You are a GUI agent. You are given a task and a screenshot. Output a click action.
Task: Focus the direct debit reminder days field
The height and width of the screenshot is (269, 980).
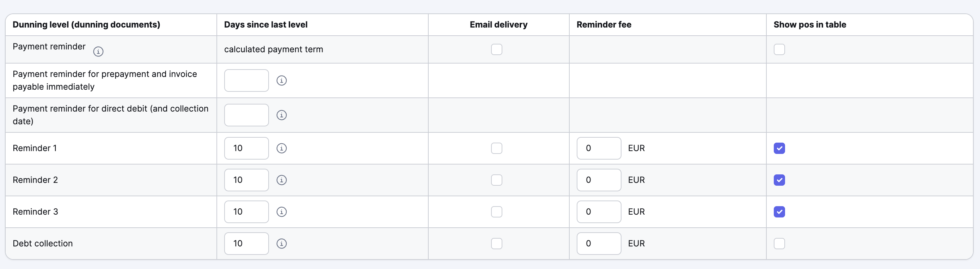[246, 115]
